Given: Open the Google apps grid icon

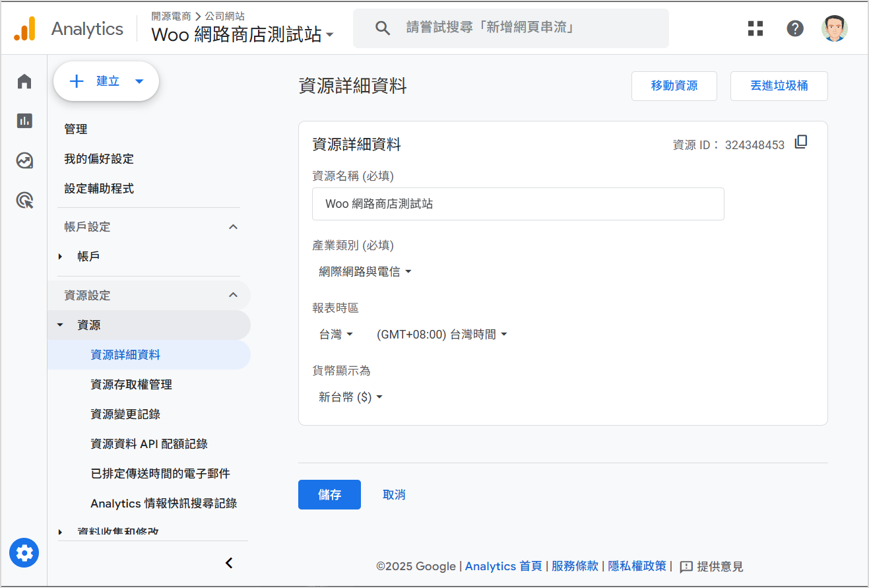Looking at the screenshot, I should (756, 28).
